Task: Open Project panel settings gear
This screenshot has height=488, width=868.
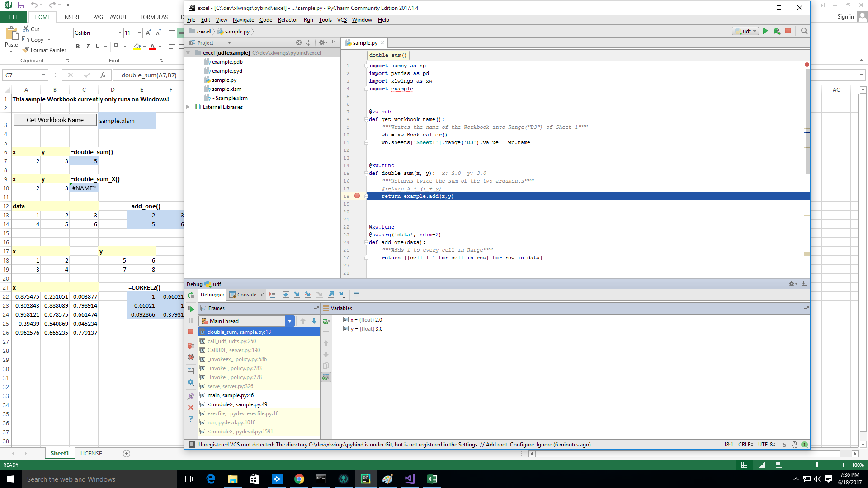Action: [323, 43]
